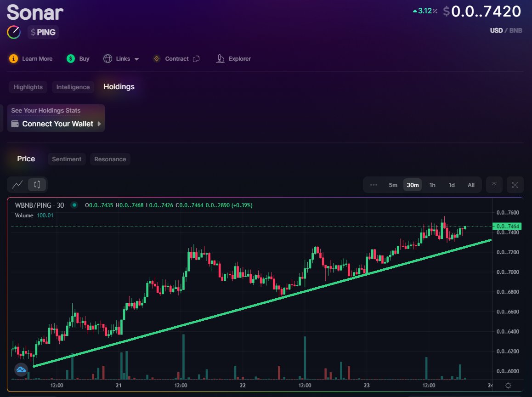Click the BNB chain Contract icon

coord(156,59)
